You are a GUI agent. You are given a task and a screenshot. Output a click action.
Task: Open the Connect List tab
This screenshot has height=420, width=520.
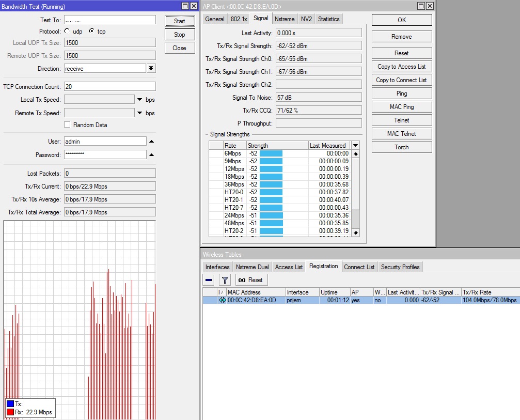pyautogui.click(x=359, y=267)
